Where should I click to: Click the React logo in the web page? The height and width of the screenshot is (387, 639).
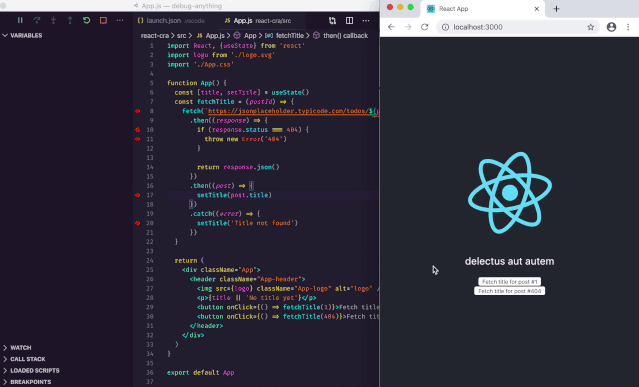[x=510, y=193]
